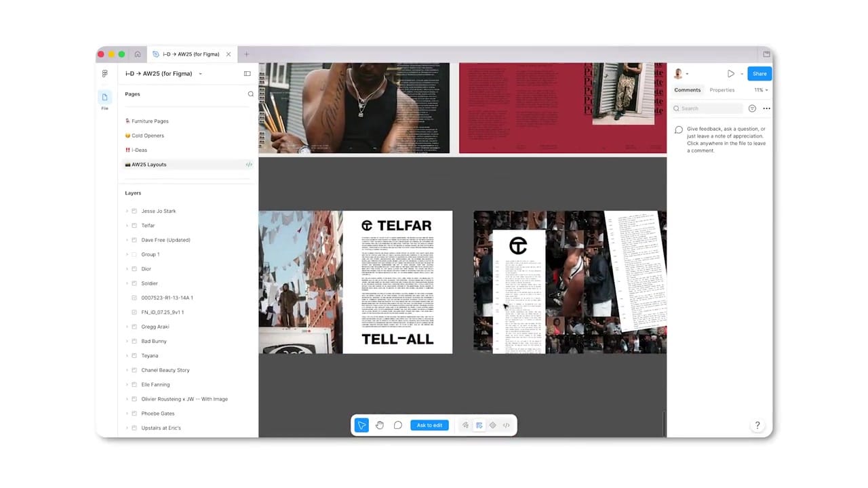Select the AW25 Layouts page
This screenshot has height=488, width=868.
[189, 165]
